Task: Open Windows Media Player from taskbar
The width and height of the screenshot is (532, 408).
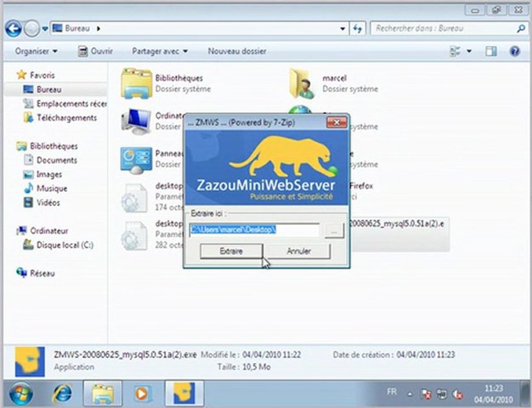Action: (x=142, y=394)
